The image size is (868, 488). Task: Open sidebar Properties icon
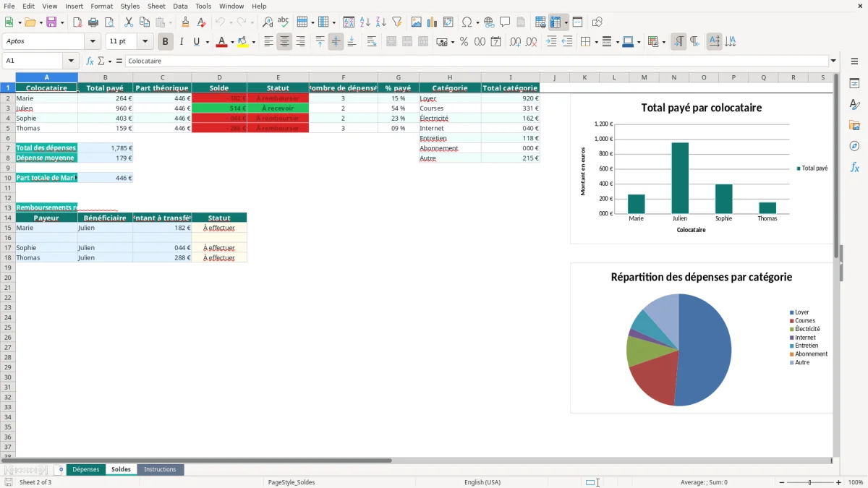(854, 83)
